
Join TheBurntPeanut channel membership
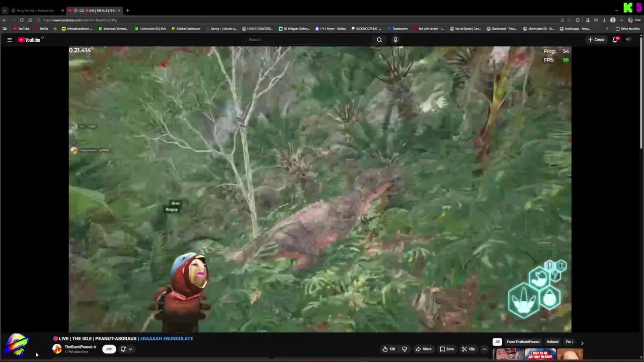click(x=109, y=349)
